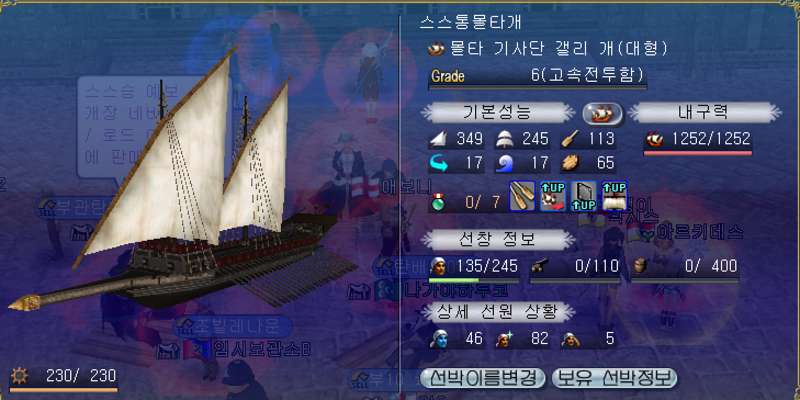800x400 pixels.
Task: Click the green medal upgrade icon
Action: click(438, 203)
